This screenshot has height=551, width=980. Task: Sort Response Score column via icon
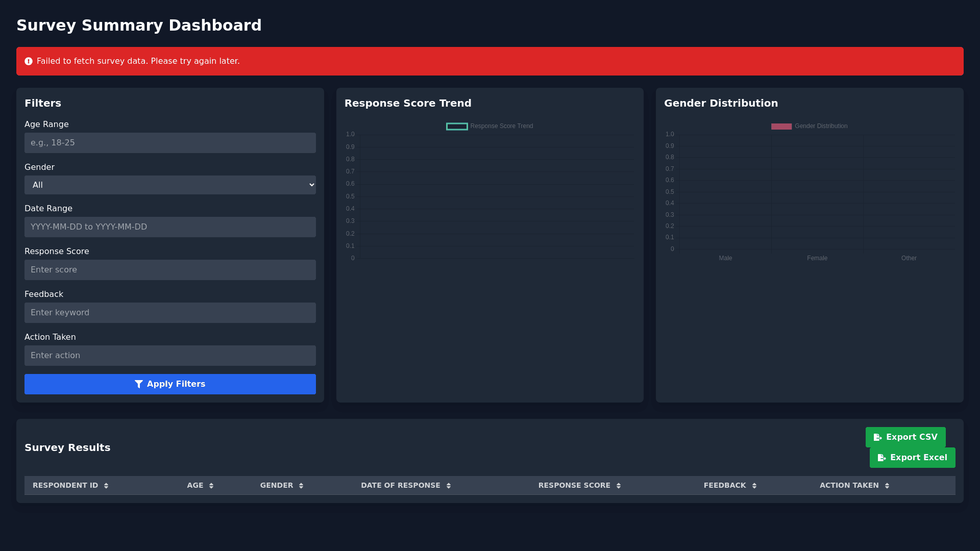(x=619, y=486)
